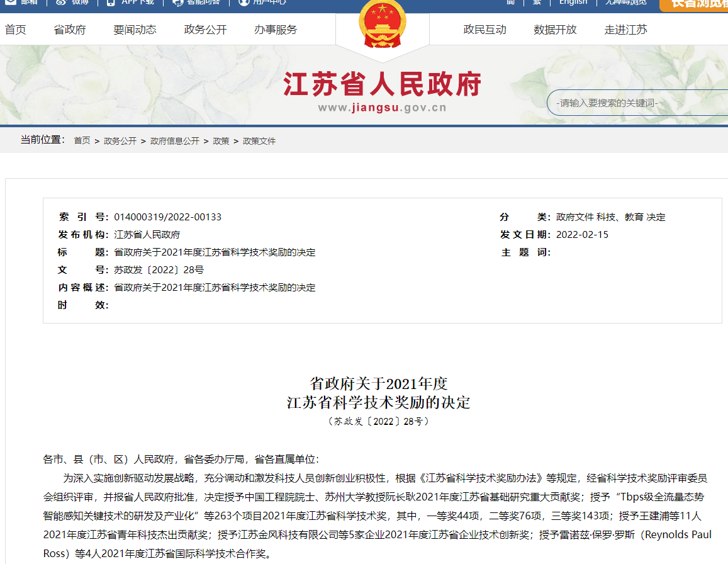Open the 首页 menu item
The image size is (728, 564).
[16, 30]
